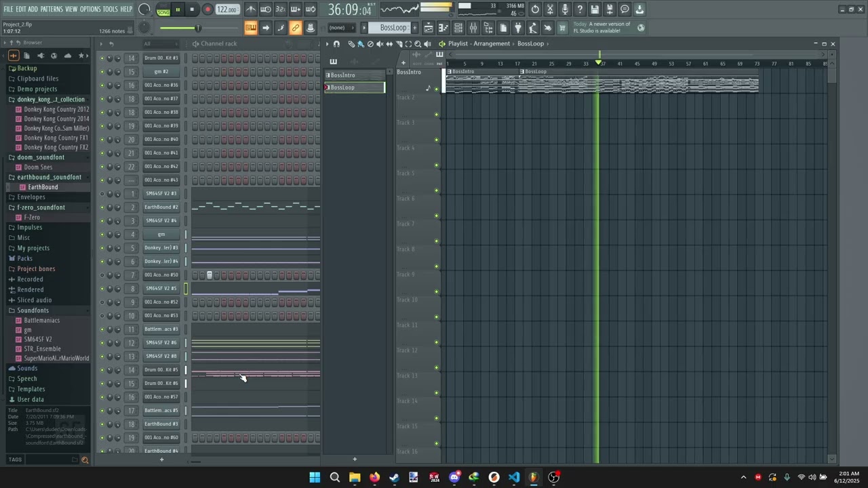This screenshot has width=868, height=488.
Task: Select the Paint brush tool in playlist
Action: click(x=361, y=44)
